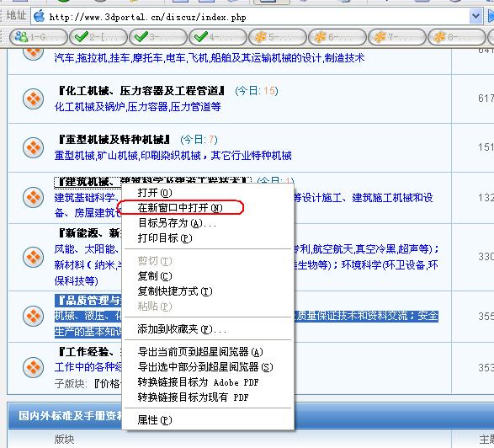Click the 版块 column header
The width and height of the screenshot is (494, 448).
pyautogui.click(x=64, y=440)
